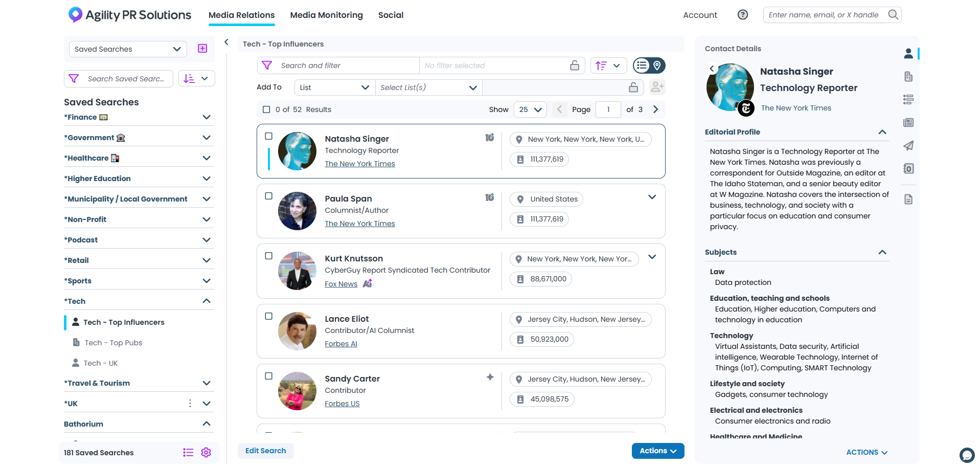Open the saved searches list view icon
Viewport: 980px width, 467px height.
[188, 452]
